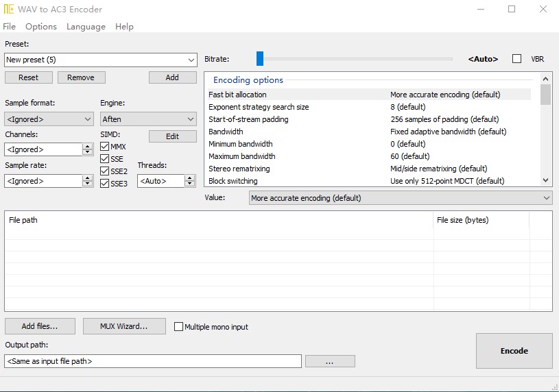Select the Block switching row
The width and height of the screenshot is (559, 392).
coord(369,181)
